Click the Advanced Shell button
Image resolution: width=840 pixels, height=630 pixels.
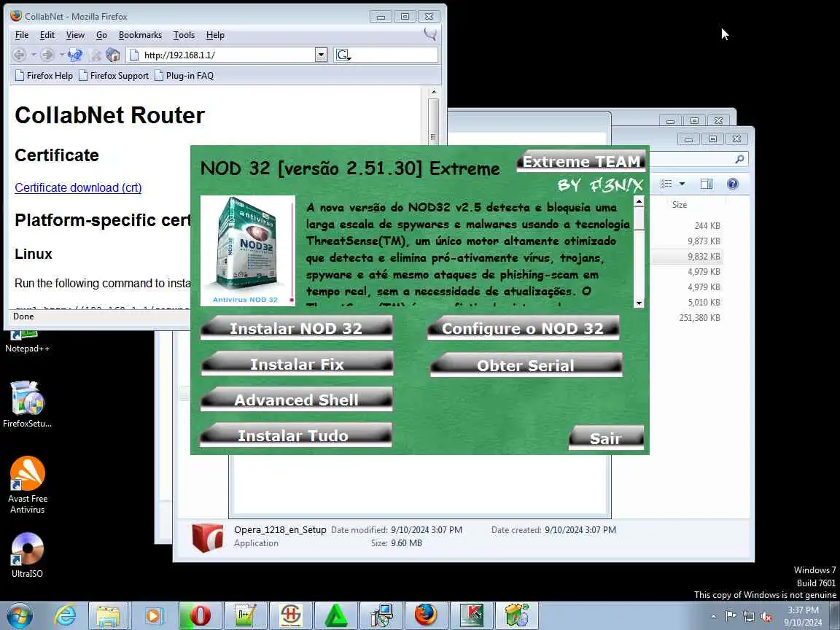(x=296, y=399)
